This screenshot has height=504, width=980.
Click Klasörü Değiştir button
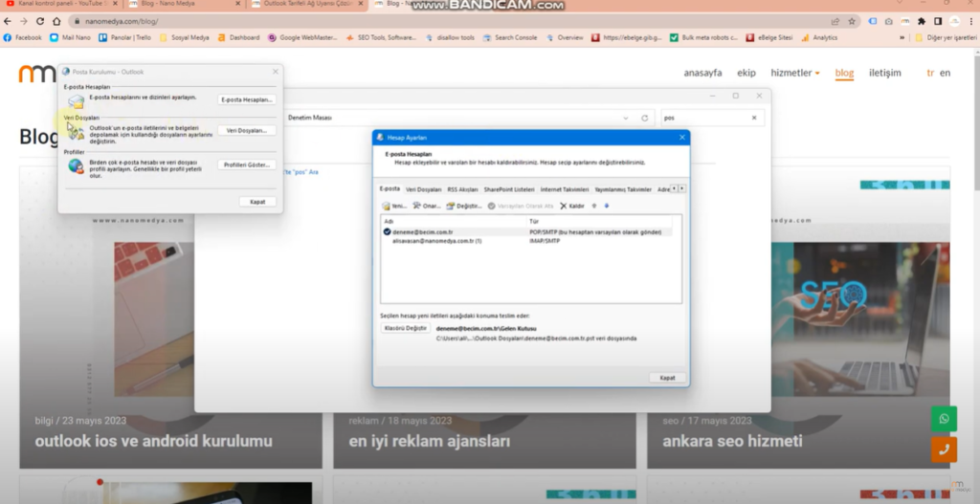[406, 328]
